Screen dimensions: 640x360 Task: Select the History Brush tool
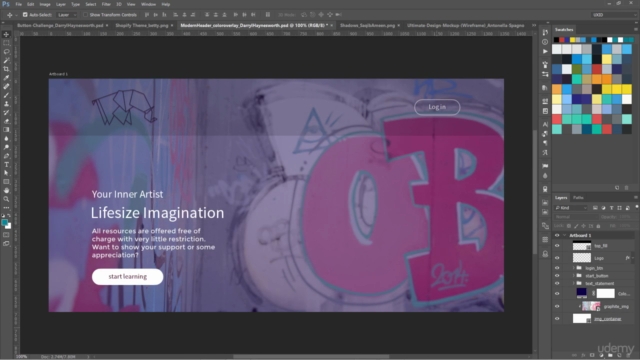(6, 112)
